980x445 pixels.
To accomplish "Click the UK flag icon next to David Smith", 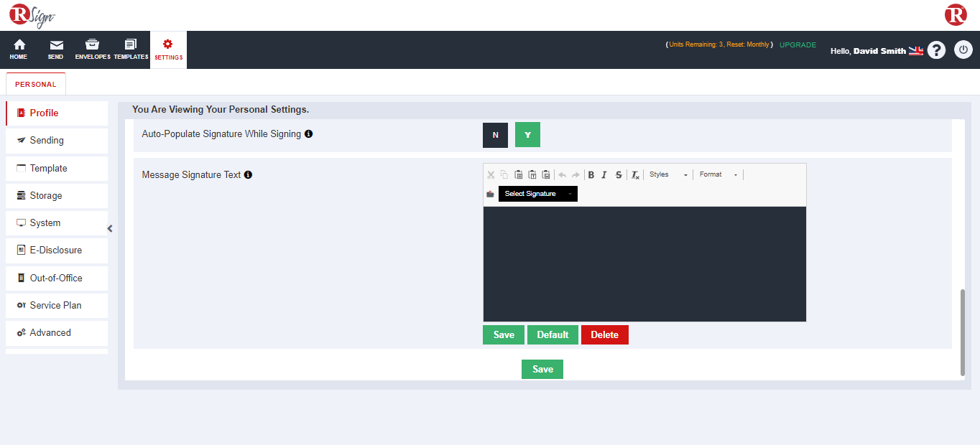I will coord(915,50).
